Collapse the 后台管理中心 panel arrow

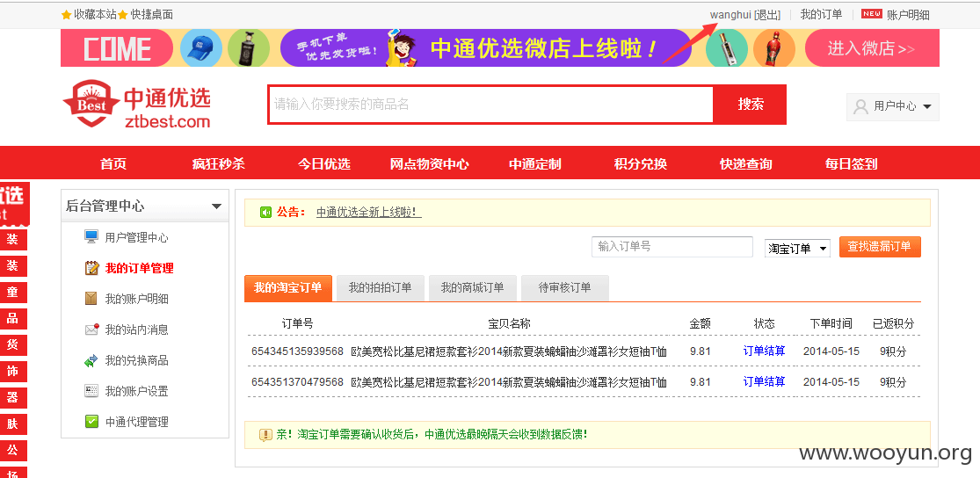[217, 206]
